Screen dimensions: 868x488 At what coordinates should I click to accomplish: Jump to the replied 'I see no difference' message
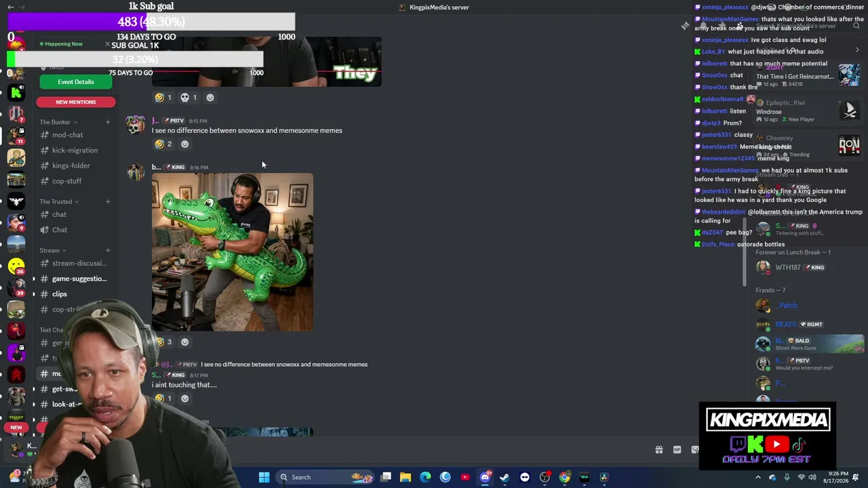(x=284, y=365)
